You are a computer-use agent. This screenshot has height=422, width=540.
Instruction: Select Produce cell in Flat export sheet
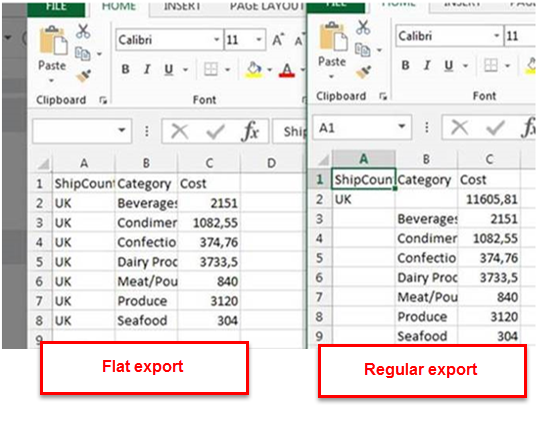tap(146, 301)
